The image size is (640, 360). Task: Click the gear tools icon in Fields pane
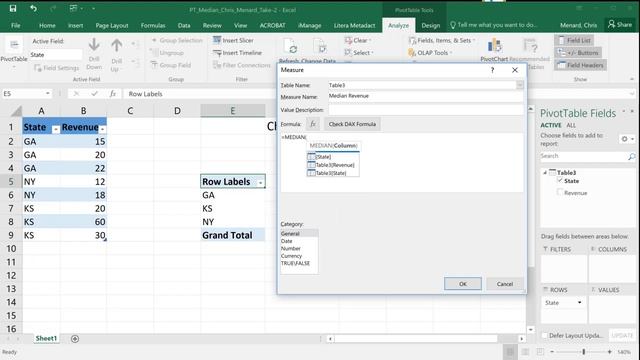click(x=624, y=139)
